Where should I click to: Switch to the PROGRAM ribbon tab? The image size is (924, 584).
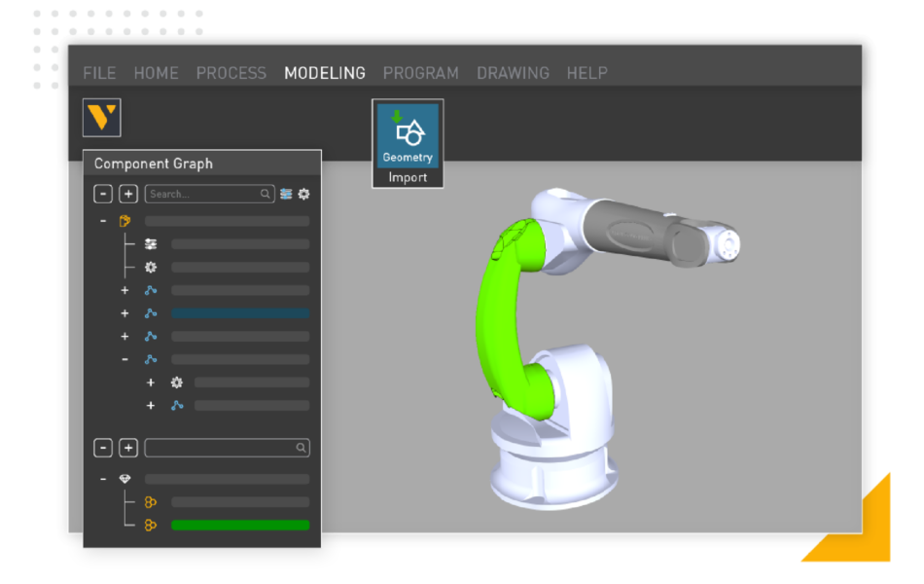pyautogui.click(x=420, y=73)
